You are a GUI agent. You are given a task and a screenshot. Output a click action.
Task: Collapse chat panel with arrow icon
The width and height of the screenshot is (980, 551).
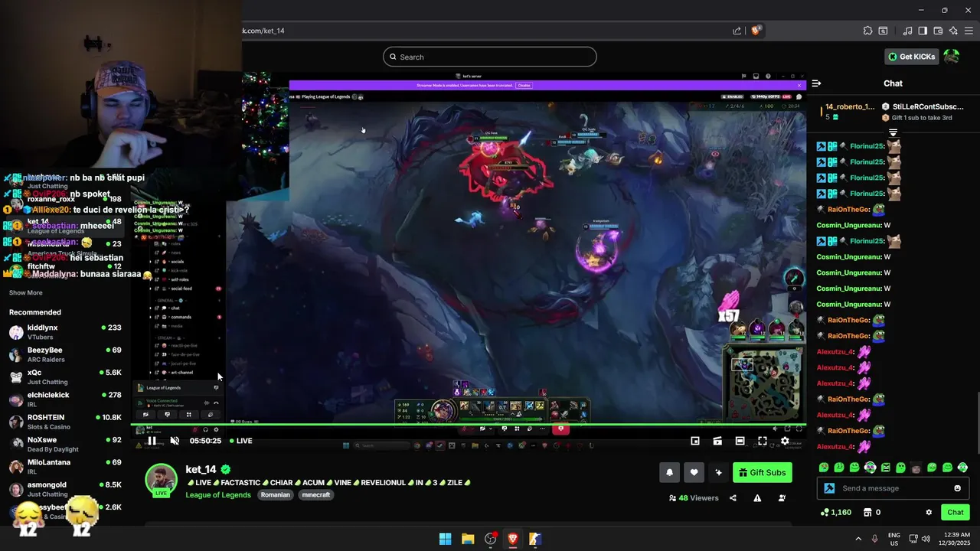click(x=816, y=83)
